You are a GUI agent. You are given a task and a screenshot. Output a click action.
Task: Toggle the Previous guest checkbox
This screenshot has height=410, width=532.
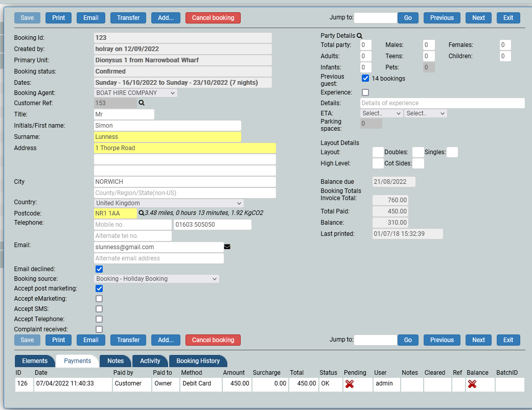pos(365,79)
